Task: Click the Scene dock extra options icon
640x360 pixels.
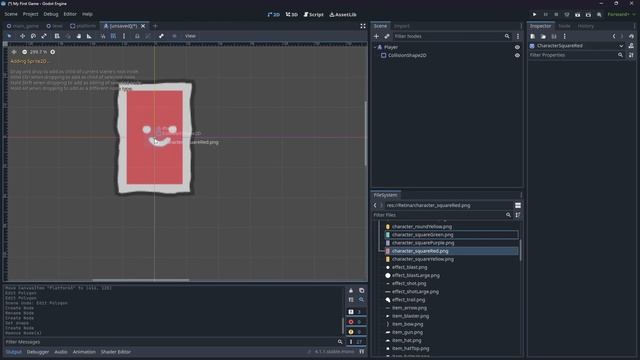Action: click(x=518, y=36)
